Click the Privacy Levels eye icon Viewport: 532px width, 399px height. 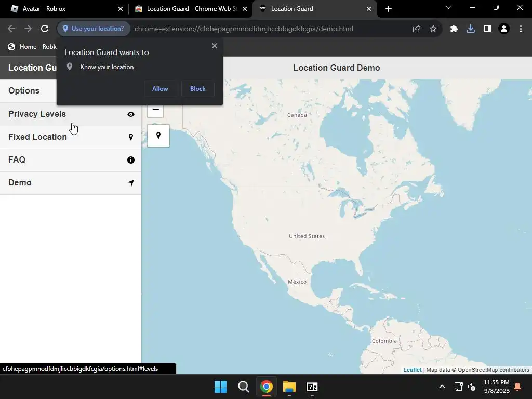[x=130, y=114]
